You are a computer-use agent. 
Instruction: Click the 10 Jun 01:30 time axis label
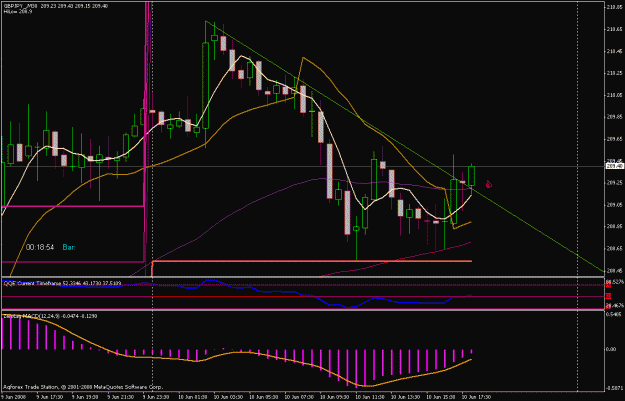pyautogui.click(x=194, y=397)
